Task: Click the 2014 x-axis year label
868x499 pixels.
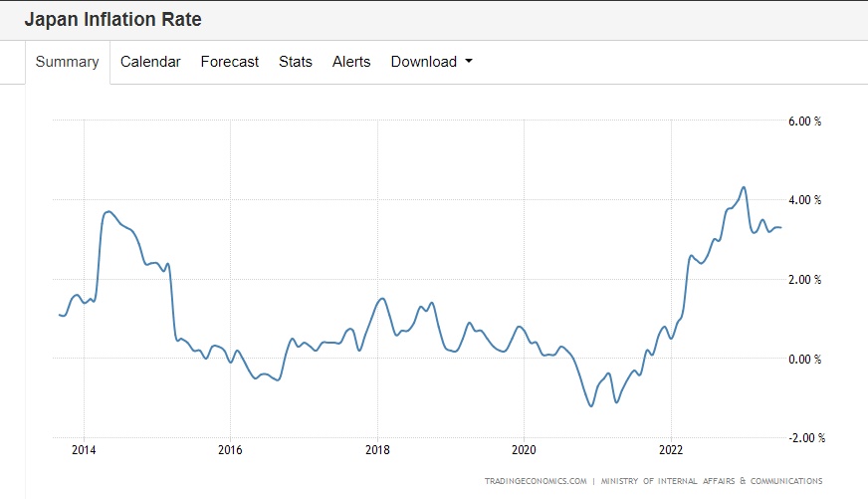Action: point(84,448)
